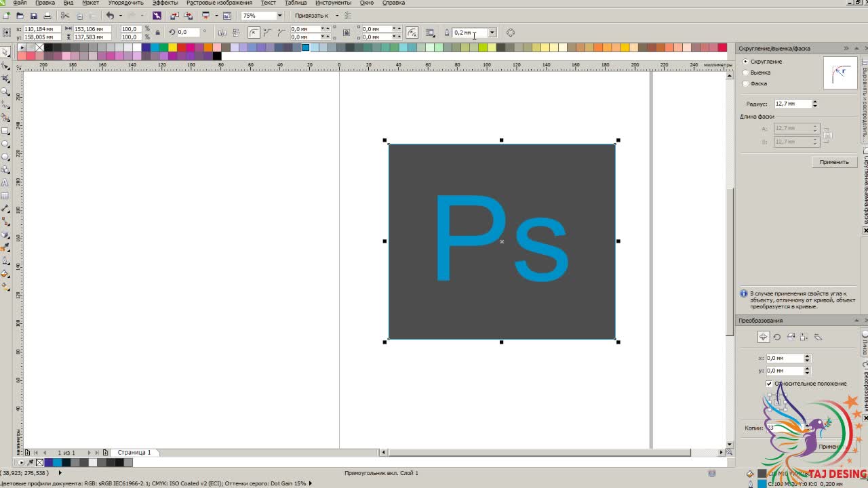Select the Фаска radio button
The image size is (868, 488).
click(745, 83)
